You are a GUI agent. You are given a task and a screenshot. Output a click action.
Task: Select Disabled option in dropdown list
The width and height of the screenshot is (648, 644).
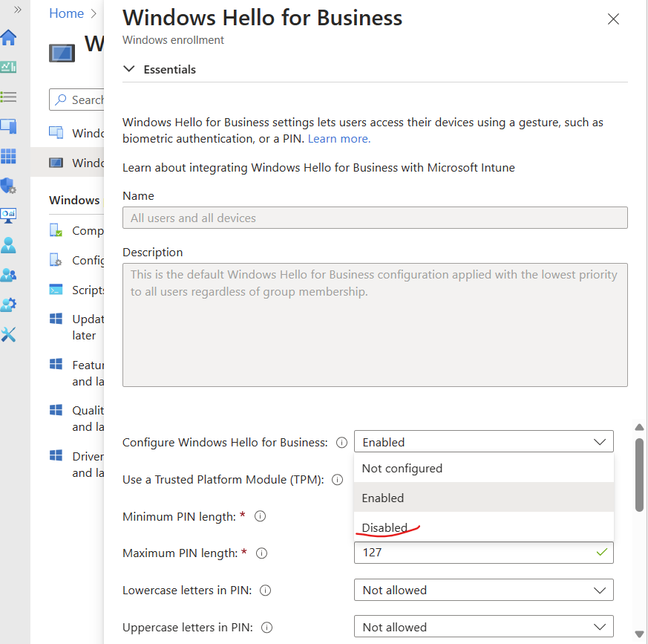pos(483,527)
